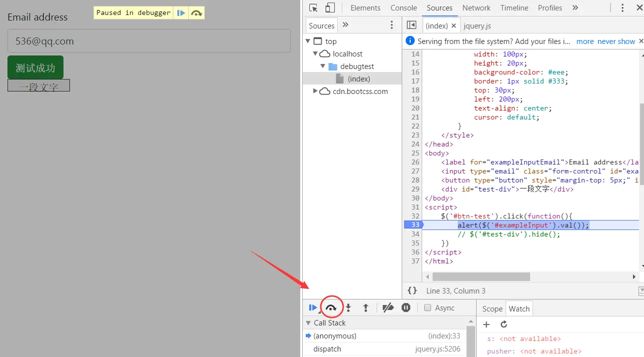Click 'Line 33, Column 3' status text
644x357 pixels.
456,291
